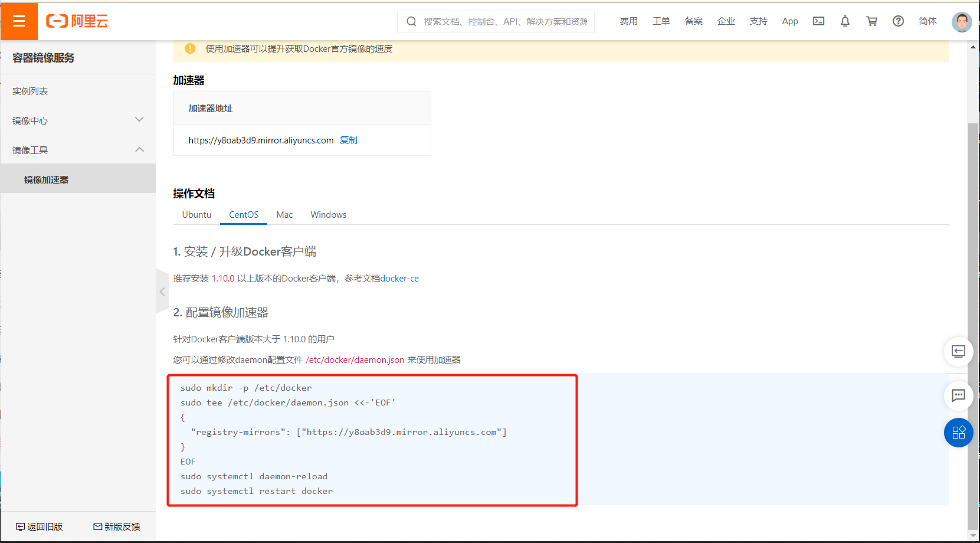This screenshot has height=543, width=980.
Task: Switch to the CentOS tab
Action: click(244, 215)
